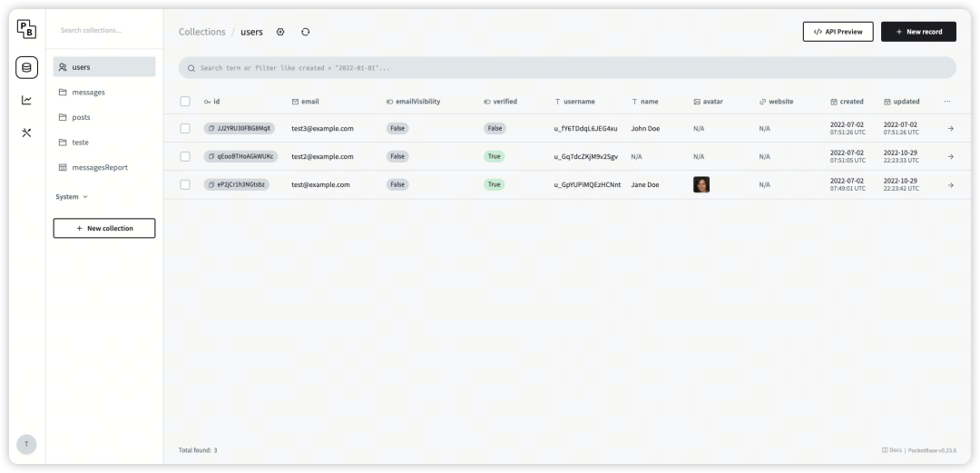Sort by the username column header
The image size is (980, 473).
click(574, 102)
